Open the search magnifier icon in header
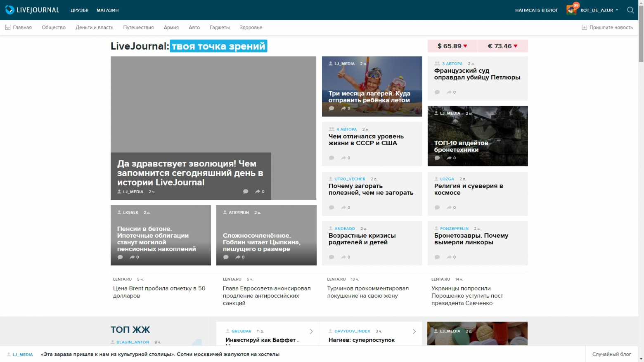The width and height of the screenshot is (644, 362). pos(630,10)
